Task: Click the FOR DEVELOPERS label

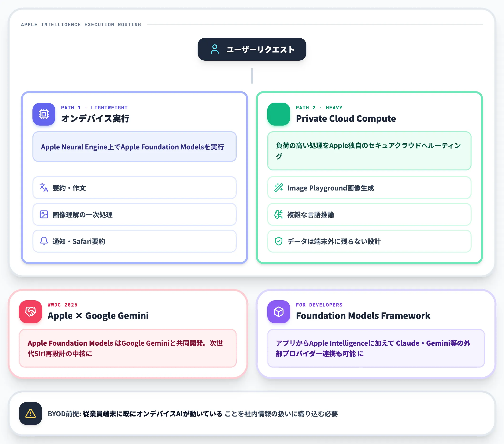Action: [x=319, y=305]
